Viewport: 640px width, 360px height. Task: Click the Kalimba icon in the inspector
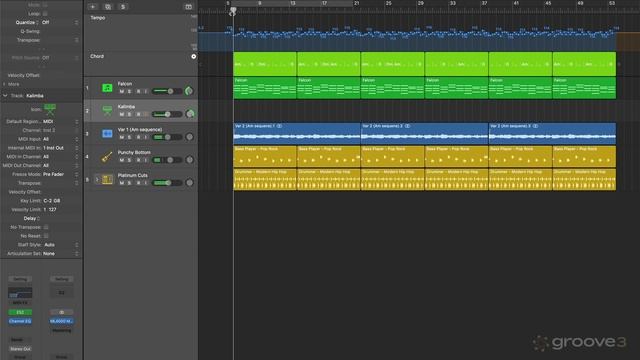point(50,109)
